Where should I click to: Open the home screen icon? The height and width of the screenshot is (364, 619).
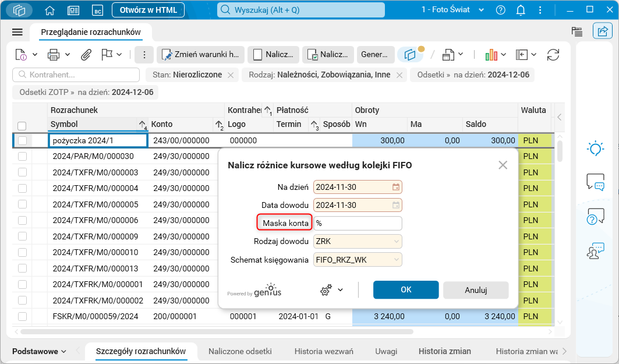click(49, 10)
